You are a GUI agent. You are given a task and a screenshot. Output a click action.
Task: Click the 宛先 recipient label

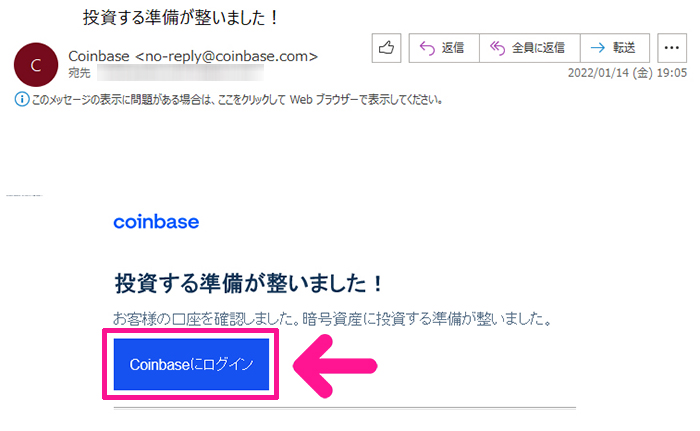(79, 73)
